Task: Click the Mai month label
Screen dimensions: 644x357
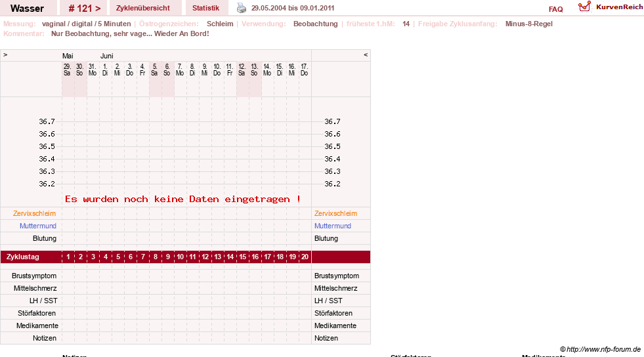Action: point(68,56)
